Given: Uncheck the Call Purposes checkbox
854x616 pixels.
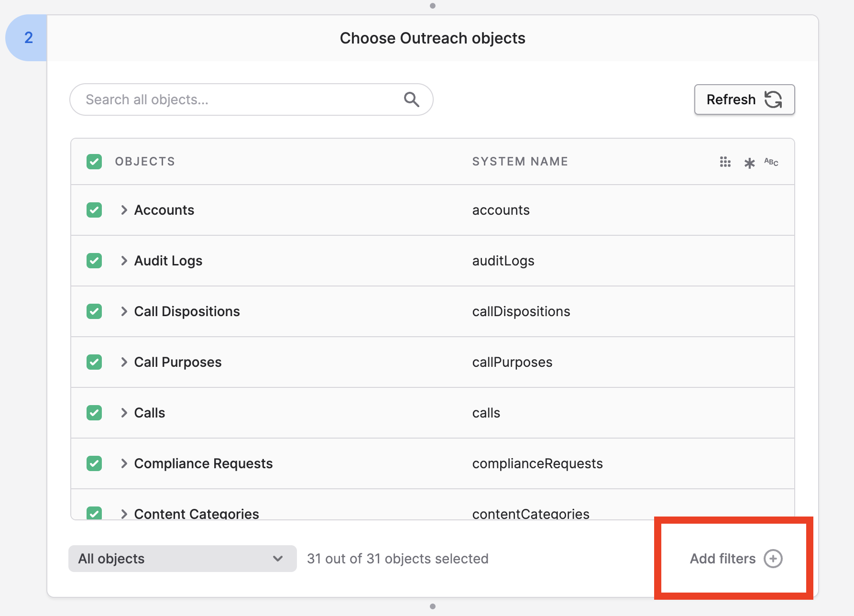Looking at the screenshot, I should click(94, 362).
